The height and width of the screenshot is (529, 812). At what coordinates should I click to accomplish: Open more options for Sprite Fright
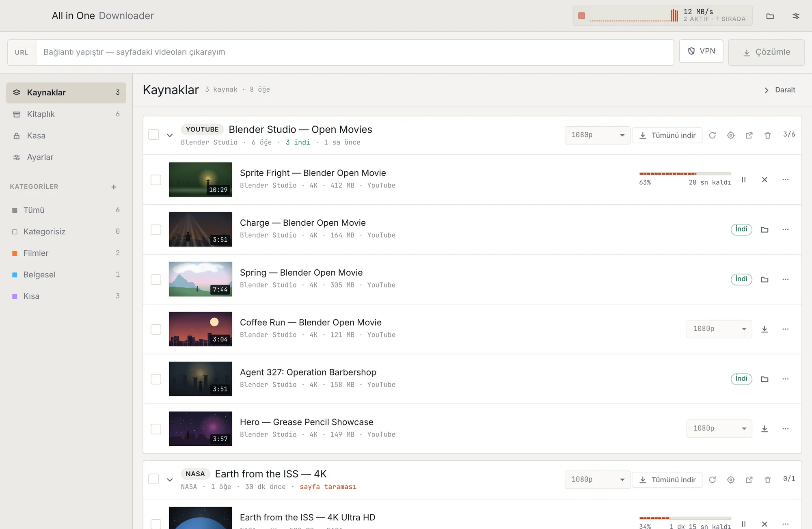785,179
